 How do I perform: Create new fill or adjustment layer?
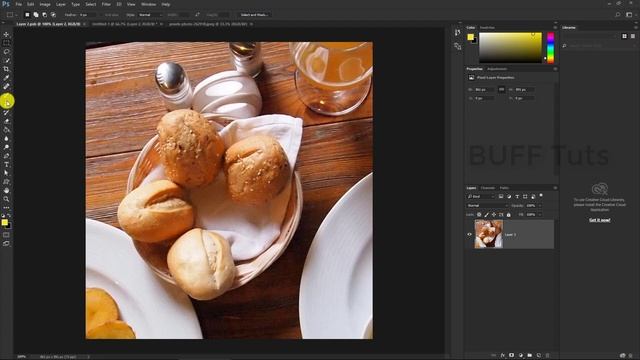coord(521,356)
